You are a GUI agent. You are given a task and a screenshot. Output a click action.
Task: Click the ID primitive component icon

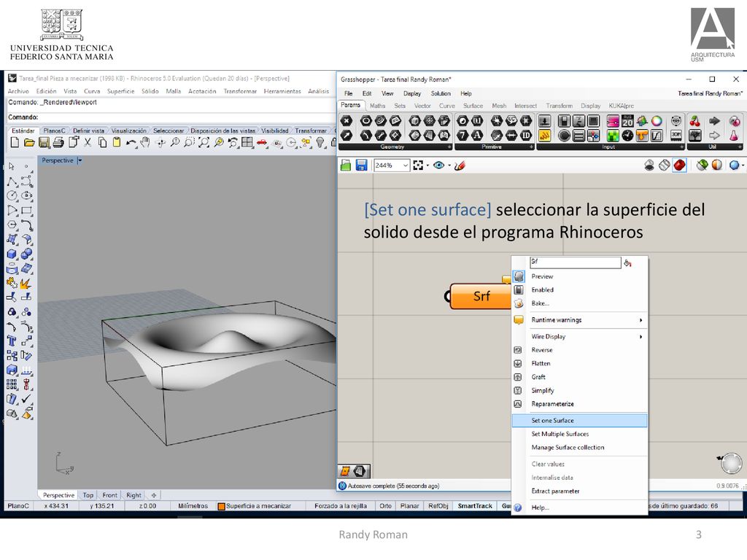tap(526, 136)
